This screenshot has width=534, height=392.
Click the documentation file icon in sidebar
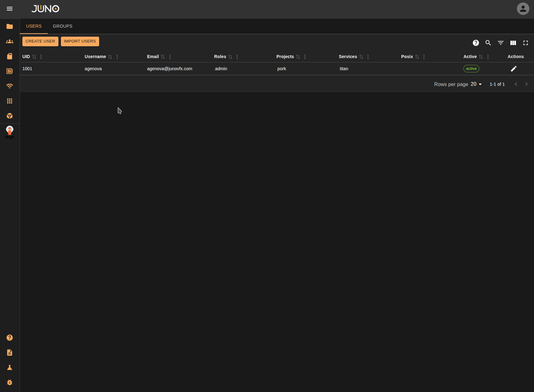[x=10, y=353]
